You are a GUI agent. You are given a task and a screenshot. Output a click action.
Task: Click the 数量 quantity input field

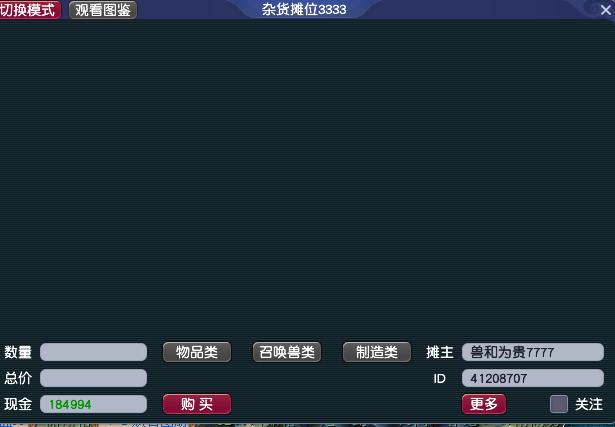coord(94,352)
